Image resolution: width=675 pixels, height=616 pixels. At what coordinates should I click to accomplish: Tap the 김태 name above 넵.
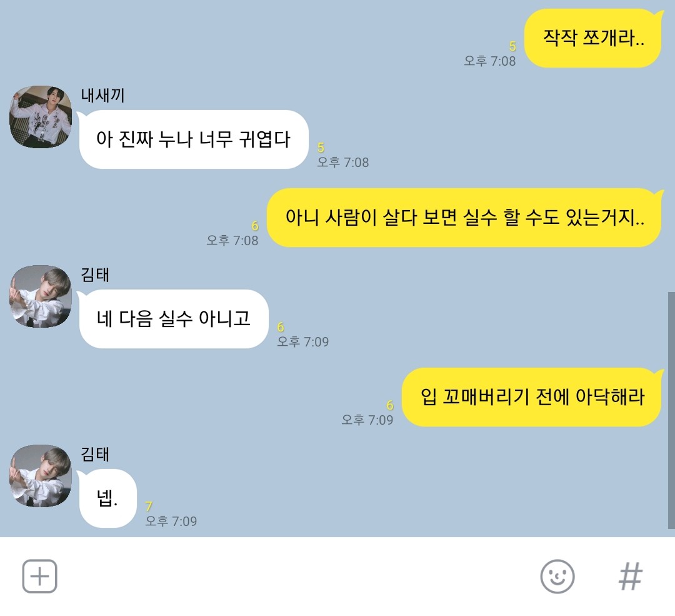[x=95, y=455]
